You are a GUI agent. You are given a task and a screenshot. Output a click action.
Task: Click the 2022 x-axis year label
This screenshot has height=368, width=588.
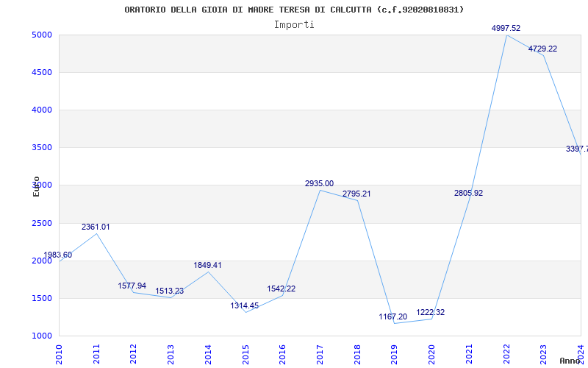[506, 353]
